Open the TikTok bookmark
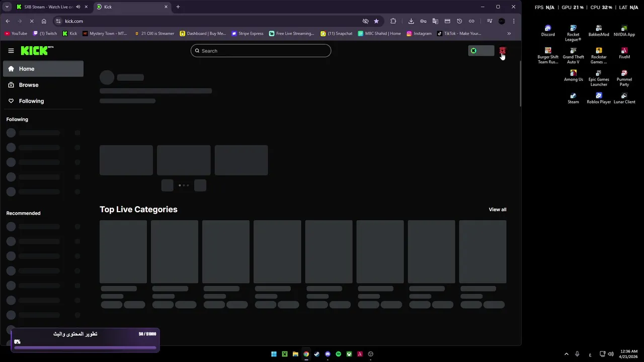Screen dimensions: 644x362 point(459,34)
